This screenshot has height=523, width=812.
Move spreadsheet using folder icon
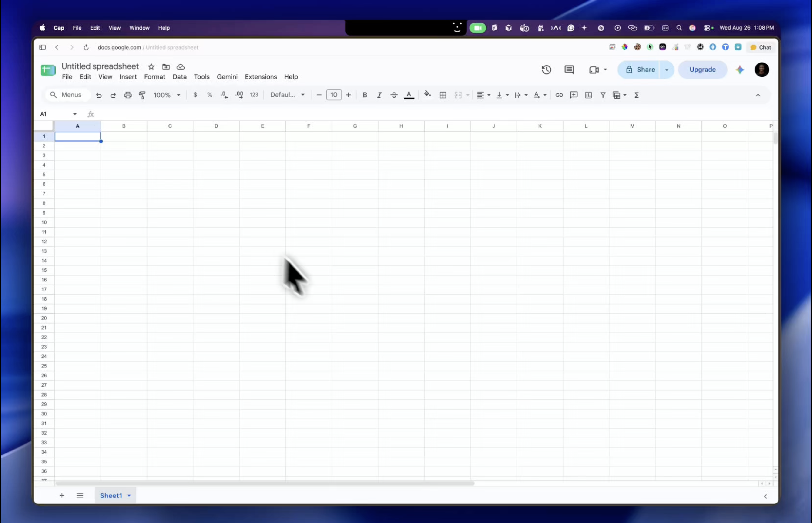click(166, 66)
